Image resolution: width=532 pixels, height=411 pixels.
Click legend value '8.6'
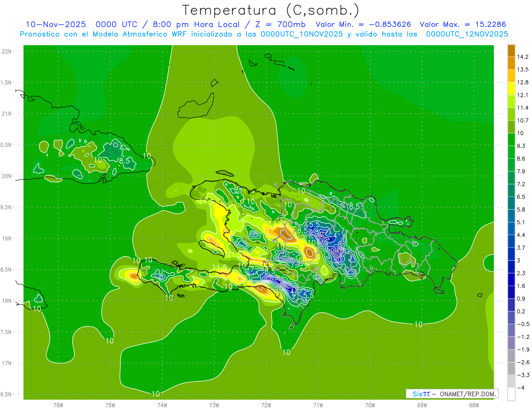pyautogui.click(x=521, y=159)
